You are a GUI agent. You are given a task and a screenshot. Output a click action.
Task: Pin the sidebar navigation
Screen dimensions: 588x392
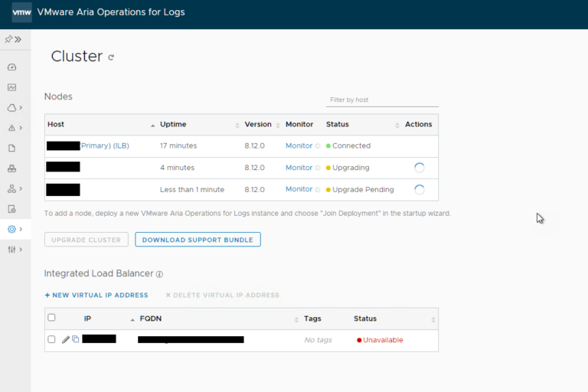tap(8, 39)
